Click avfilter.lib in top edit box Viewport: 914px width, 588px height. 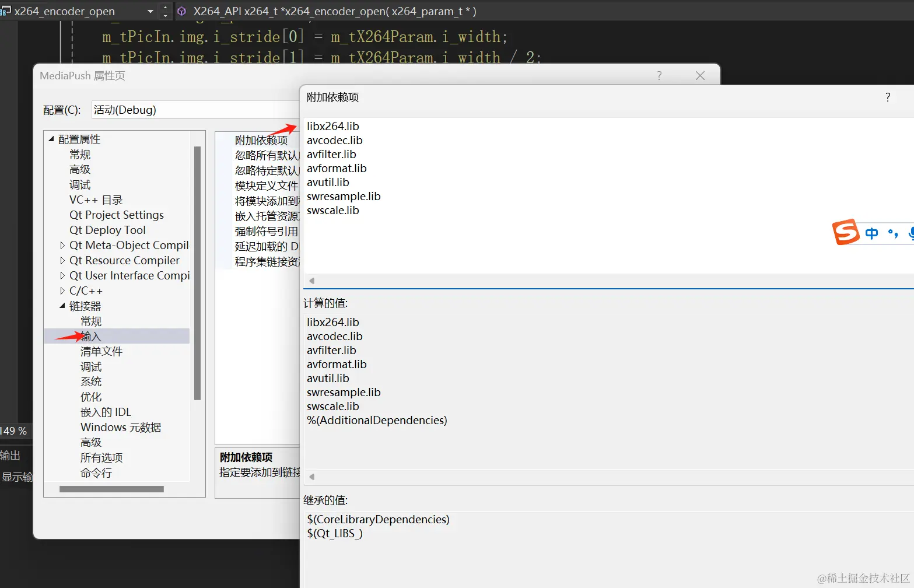[x=331, y=155]
